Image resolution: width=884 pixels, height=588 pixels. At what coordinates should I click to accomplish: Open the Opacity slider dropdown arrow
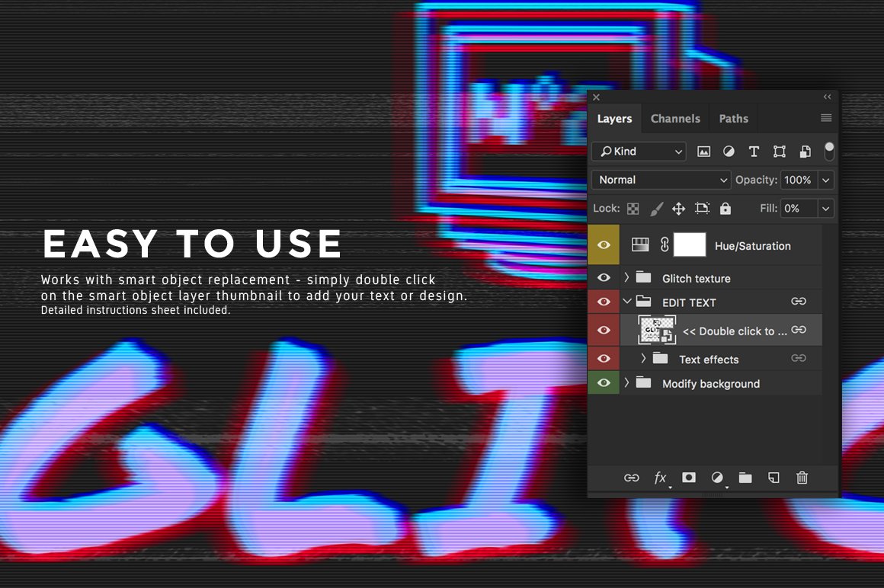pos(826,180)
